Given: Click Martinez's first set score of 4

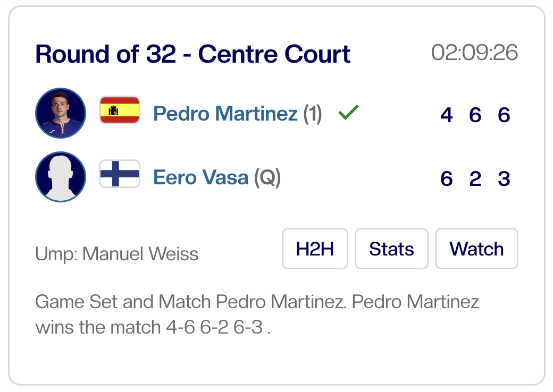Looking at the screenshot, I should pos(447,115).
